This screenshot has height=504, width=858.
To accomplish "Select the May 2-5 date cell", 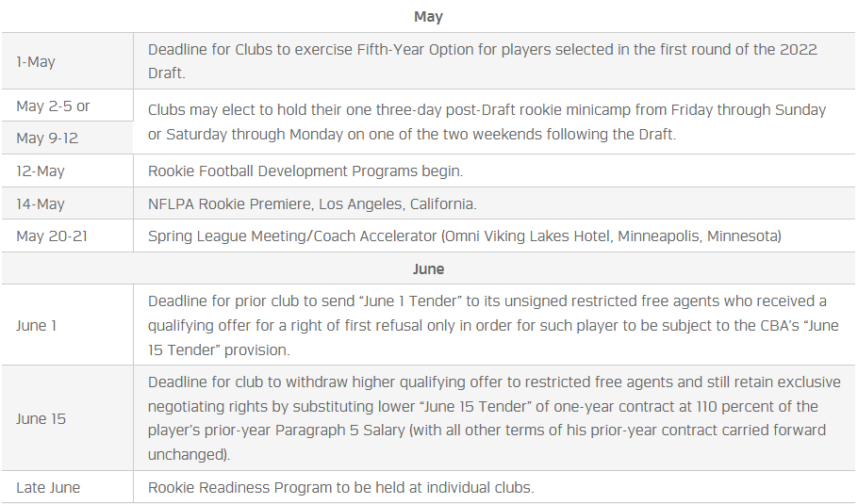I will [53, 106].
